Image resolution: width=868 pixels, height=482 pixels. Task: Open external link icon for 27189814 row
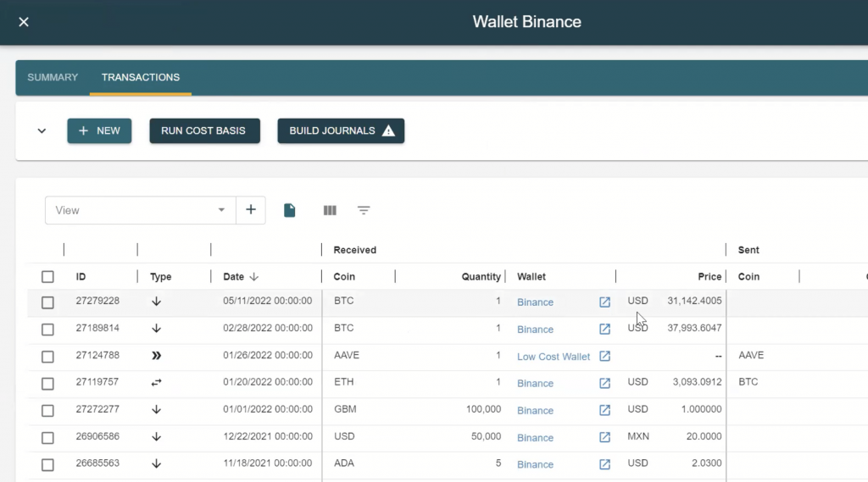604,330
